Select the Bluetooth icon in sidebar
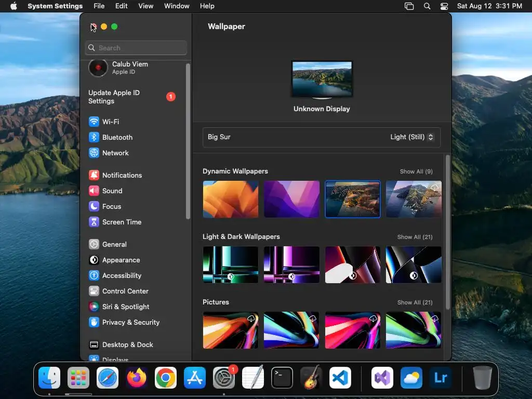 click(94, 137)
